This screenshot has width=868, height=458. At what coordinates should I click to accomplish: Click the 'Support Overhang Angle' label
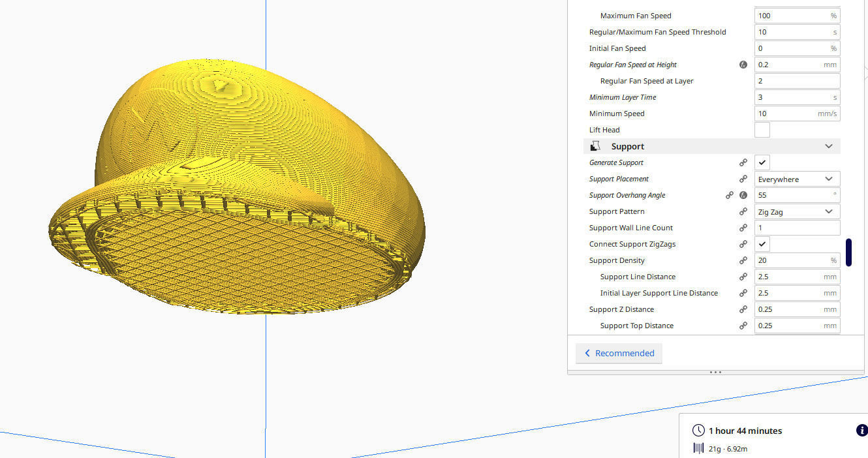coord(627,195)
